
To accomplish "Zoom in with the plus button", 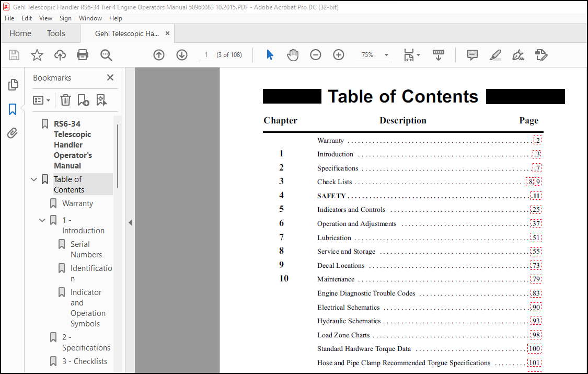I will [339, 55].
